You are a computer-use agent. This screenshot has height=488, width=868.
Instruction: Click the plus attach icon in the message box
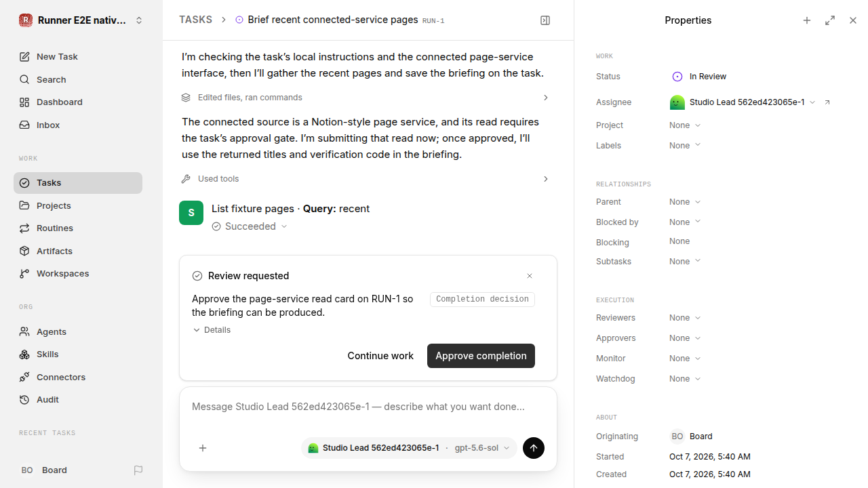coord(203,448)
